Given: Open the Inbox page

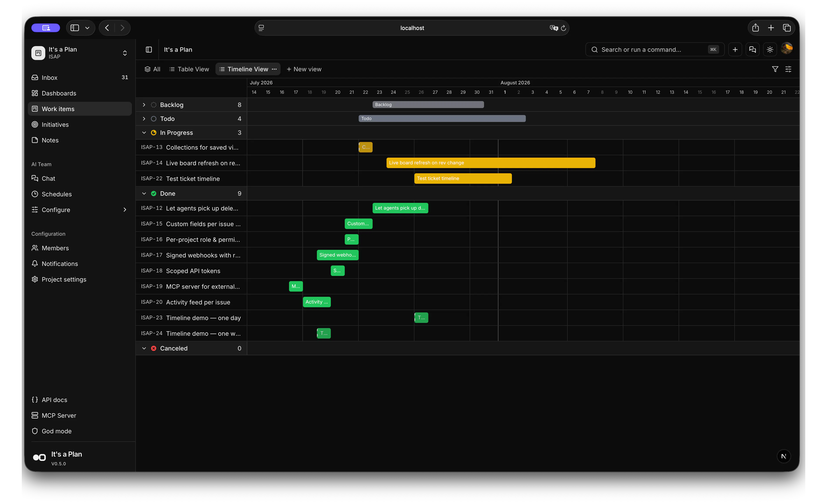Looking at the screenshot, I should pos(80,77).
